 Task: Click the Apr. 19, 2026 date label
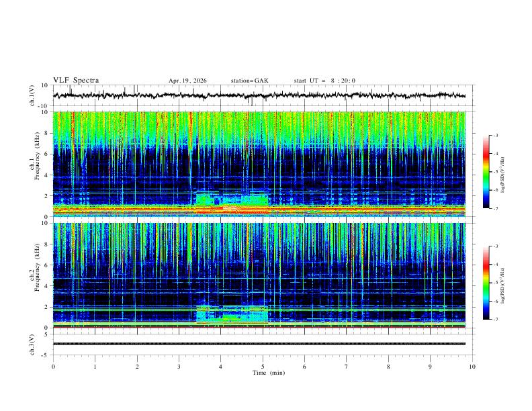(x=187, y=81)
